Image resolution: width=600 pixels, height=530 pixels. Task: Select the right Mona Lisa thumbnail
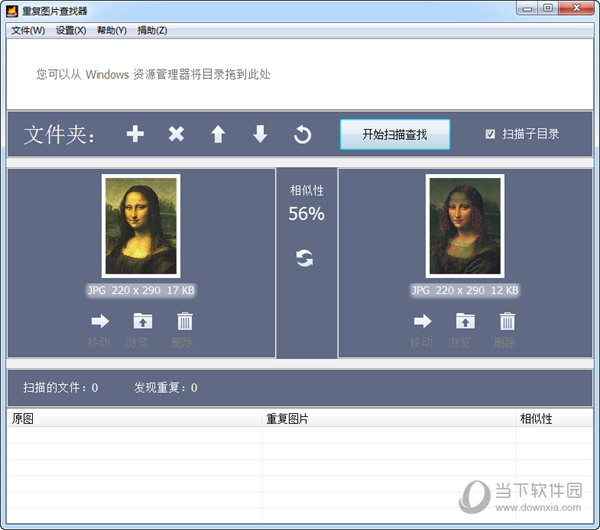tap(465, 226)
